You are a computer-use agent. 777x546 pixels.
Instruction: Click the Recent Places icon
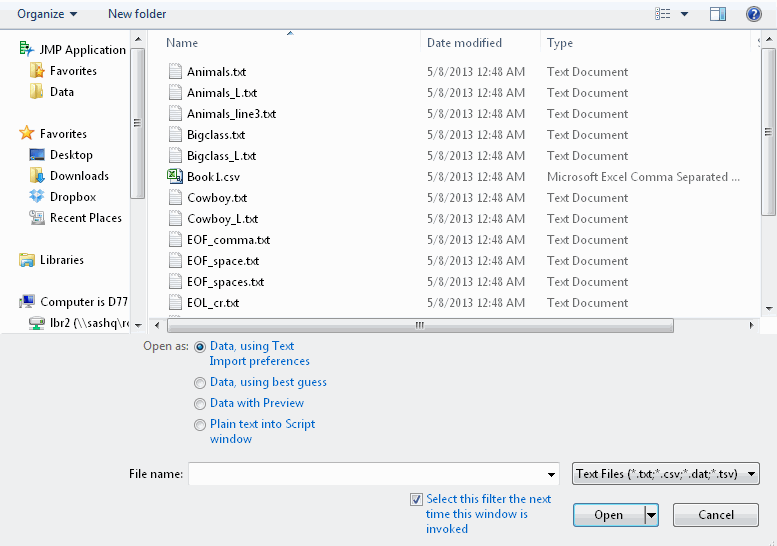pyautogui.click(x=37, y=218)
